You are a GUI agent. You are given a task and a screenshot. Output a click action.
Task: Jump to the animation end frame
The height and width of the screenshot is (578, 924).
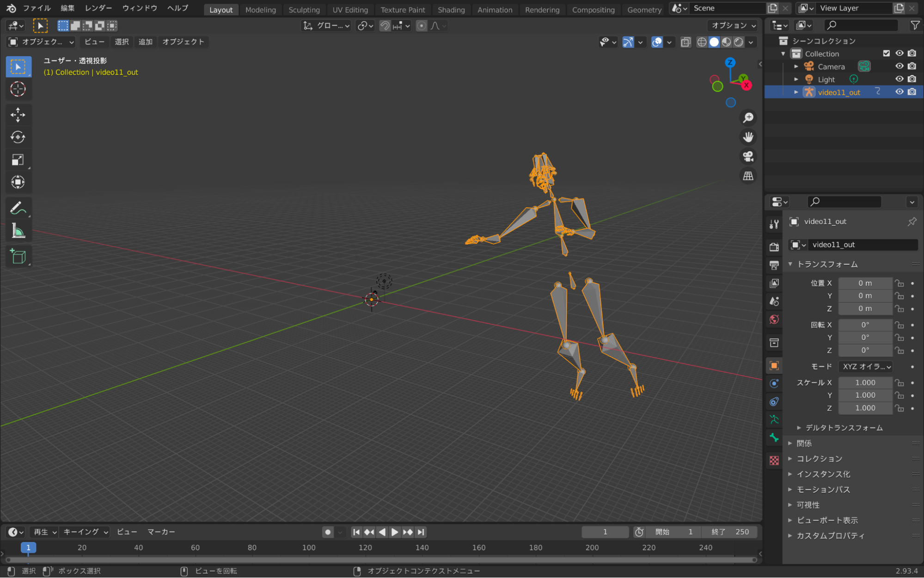click(421, 532)
